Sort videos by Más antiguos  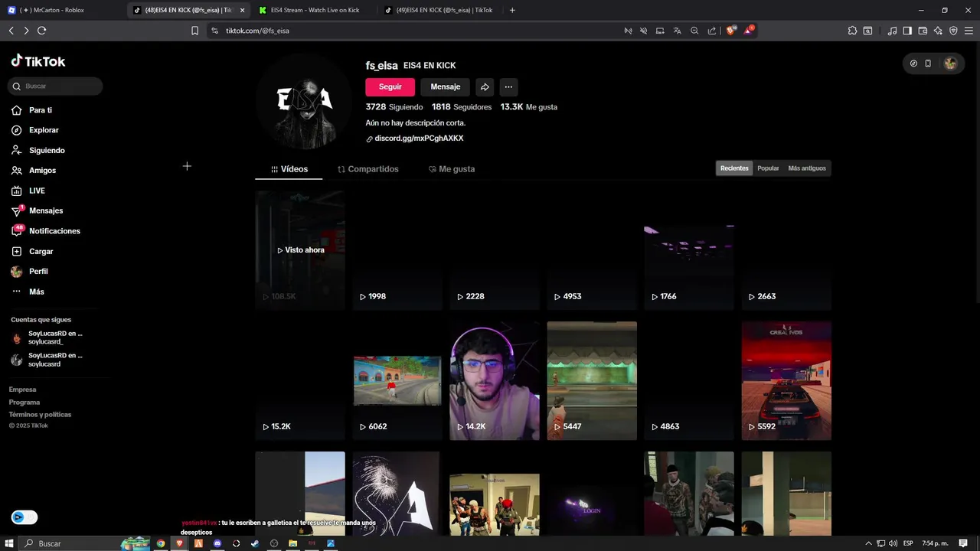[x=807, y=168]
